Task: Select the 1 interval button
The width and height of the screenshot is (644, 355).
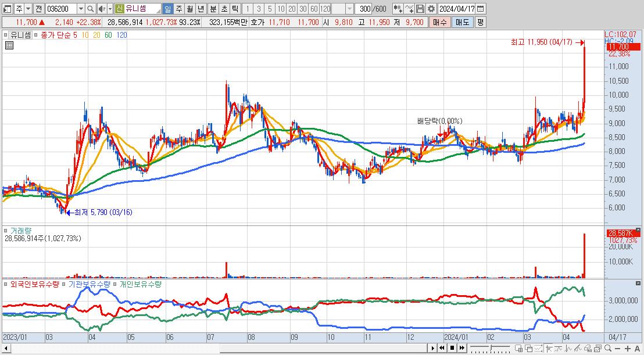Action: [x=248, y=9]
